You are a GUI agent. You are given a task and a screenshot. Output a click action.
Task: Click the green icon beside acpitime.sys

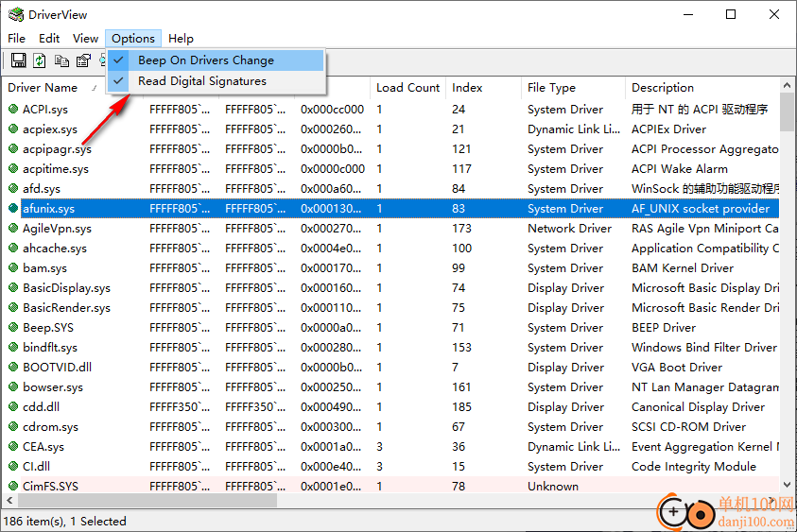pos(14,168)
